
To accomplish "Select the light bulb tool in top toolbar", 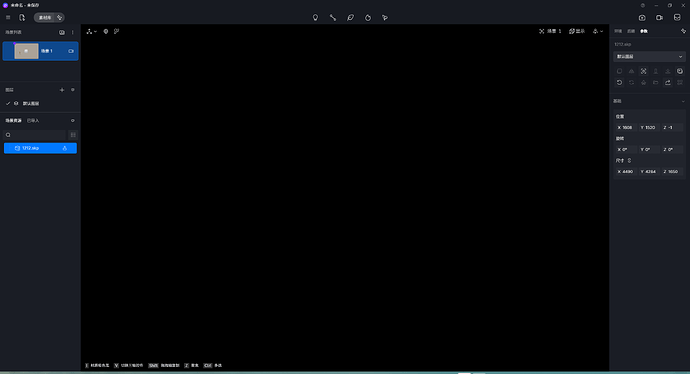I will coord(315,18).
